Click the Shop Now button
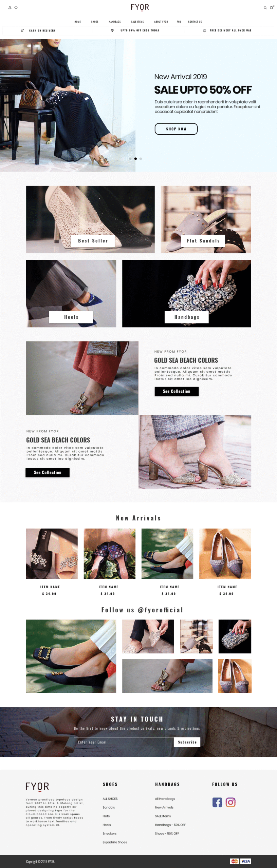The width and height of the screenshot is (277, 868). (176, 129)
